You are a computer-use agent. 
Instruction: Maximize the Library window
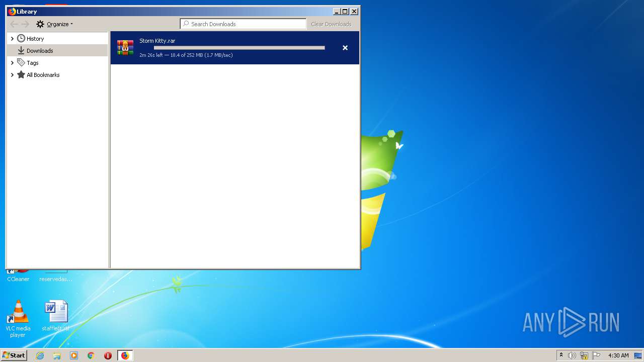coord(345,11)
